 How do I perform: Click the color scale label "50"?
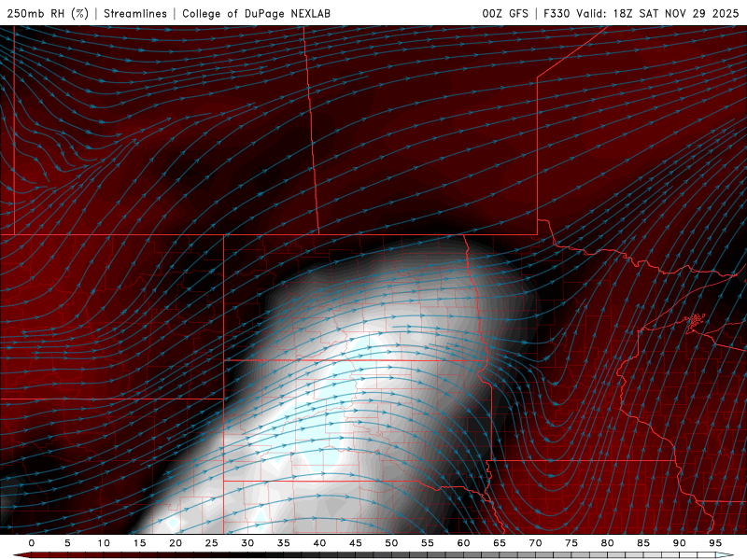391,543
